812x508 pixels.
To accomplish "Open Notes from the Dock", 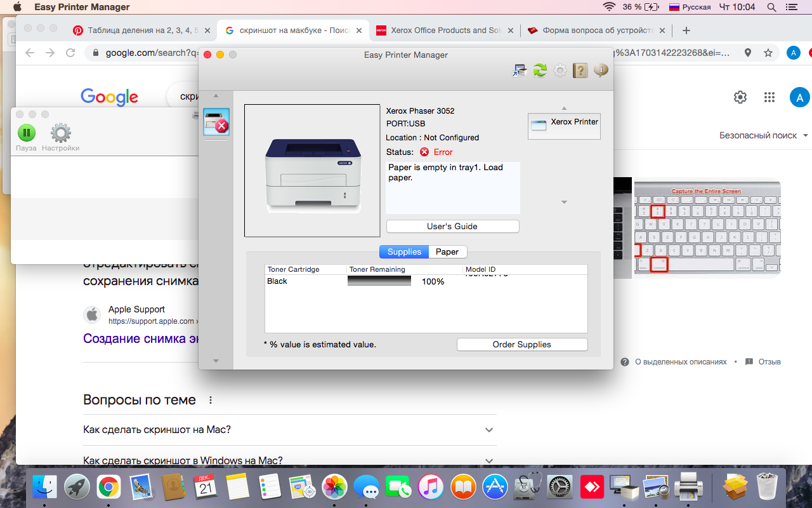I will pos(238,487).
